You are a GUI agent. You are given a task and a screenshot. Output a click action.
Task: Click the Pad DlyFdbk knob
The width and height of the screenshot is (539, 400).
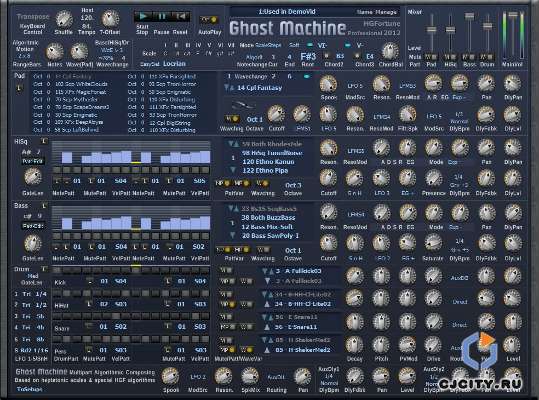486,114
